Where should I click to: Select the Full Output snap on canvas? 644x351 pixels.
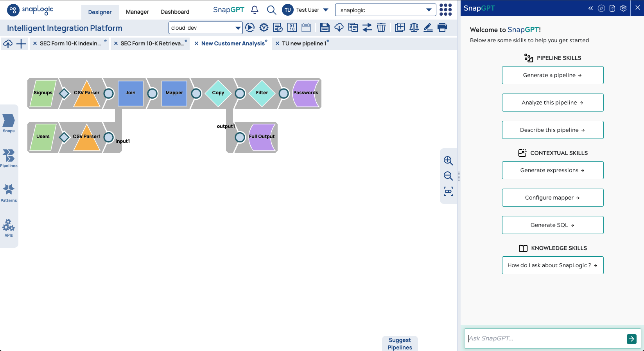pyautogui.click(x=262, y=137)
